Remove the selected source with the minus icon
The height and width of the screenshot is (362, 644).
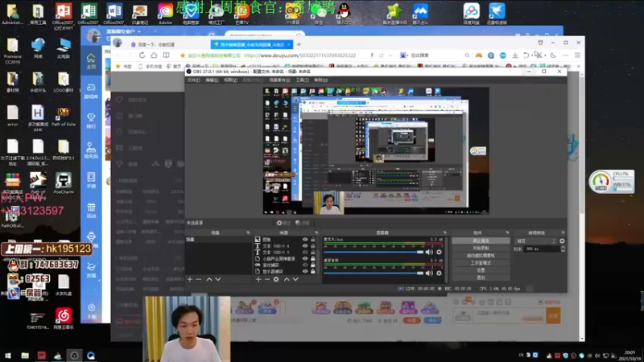(267, 279)
